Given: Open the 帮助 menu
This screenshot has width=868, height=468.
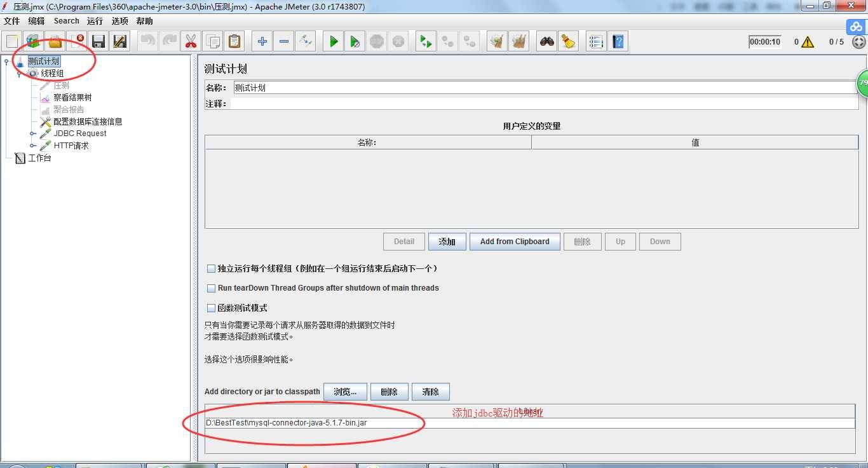Looking at the screenshot, I should (x=144, y=21).
